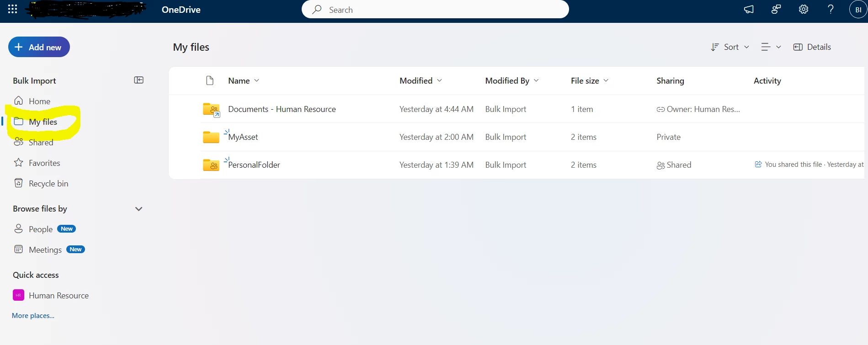
Task: Open the Modified column dropdown
Action: coord(421,80)
